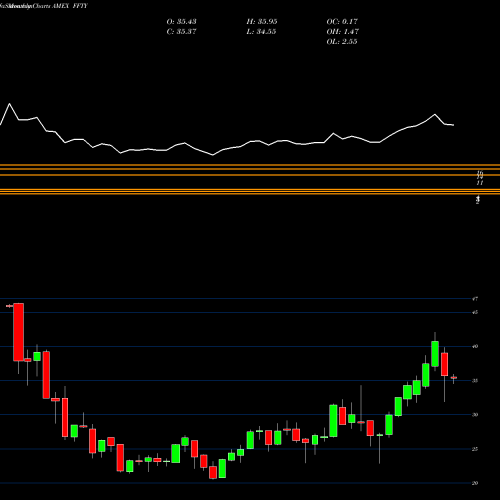Click the 20 price axis label

click(475, 483)
